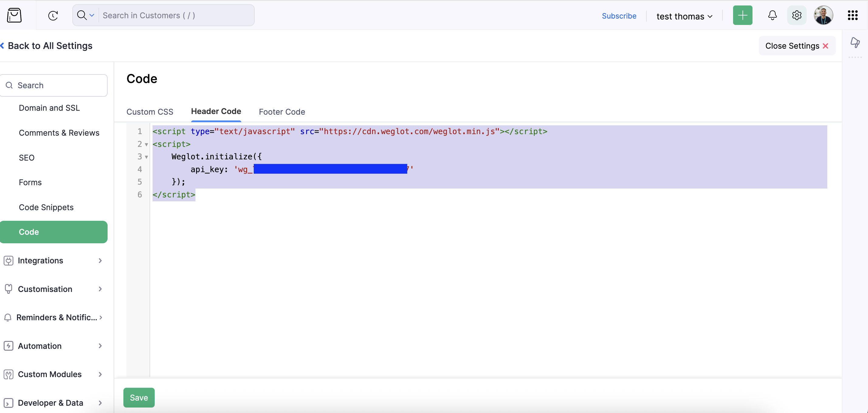Screen dimensions: 868x413
Task: Open the user profile avatar
Action: (823, 15)
